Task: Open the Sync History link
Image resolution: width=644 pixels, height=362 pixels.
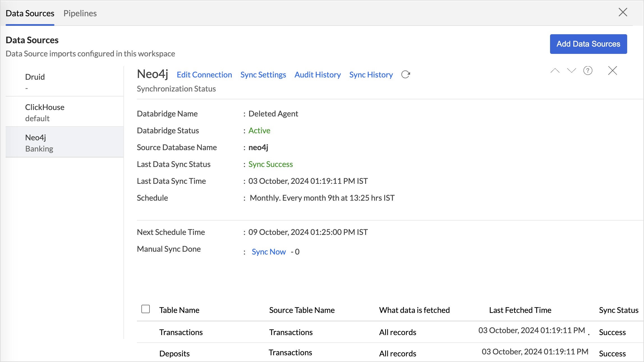Action: (371, 75)
